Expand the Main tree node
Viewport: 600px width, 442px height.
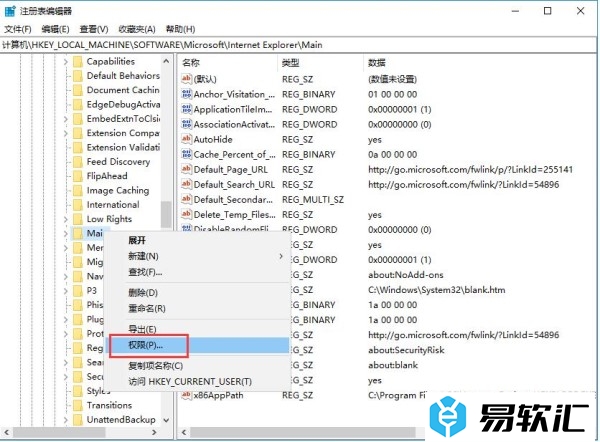pos(65,233)
